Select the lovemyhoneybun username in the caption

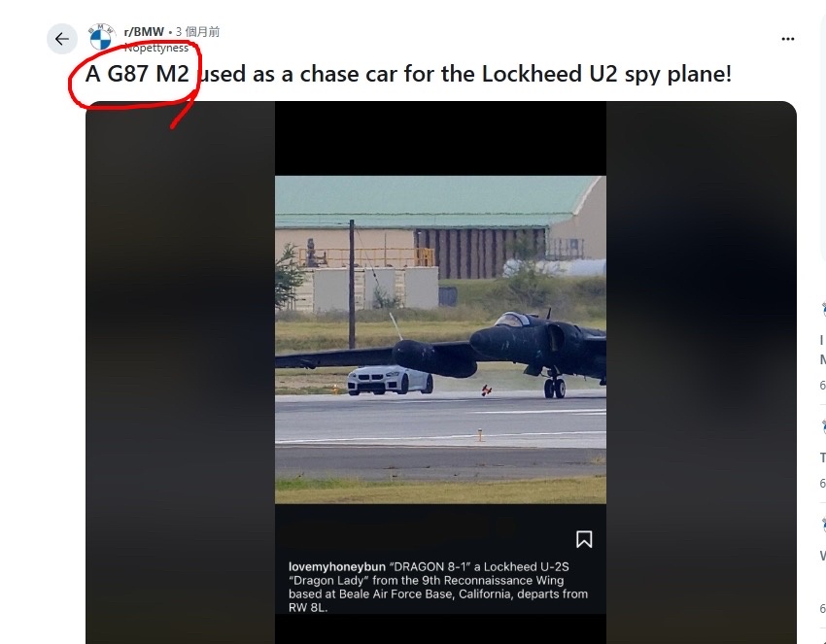coord(336,566)
